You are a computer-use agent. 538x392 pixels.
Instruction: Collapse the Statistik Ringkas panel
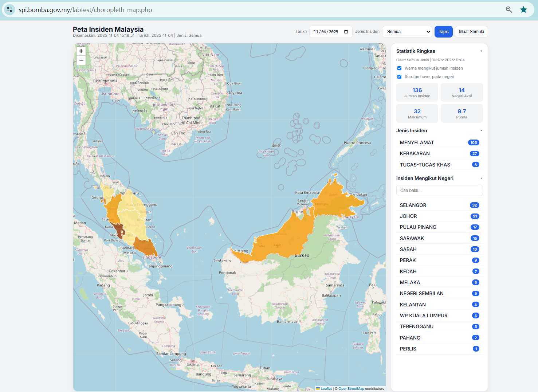tap(481, 51)
